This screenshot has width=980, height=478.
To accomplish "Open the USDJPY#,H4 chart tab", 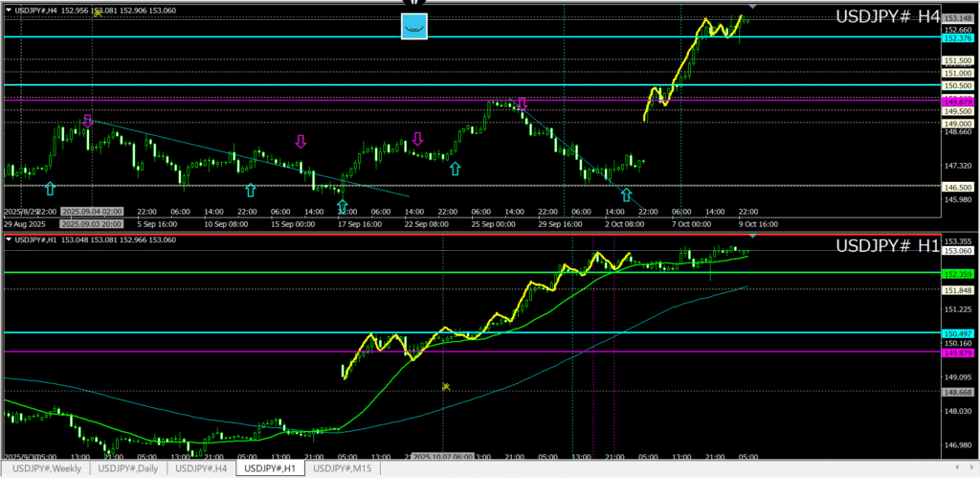I will [x=201, y=468].
